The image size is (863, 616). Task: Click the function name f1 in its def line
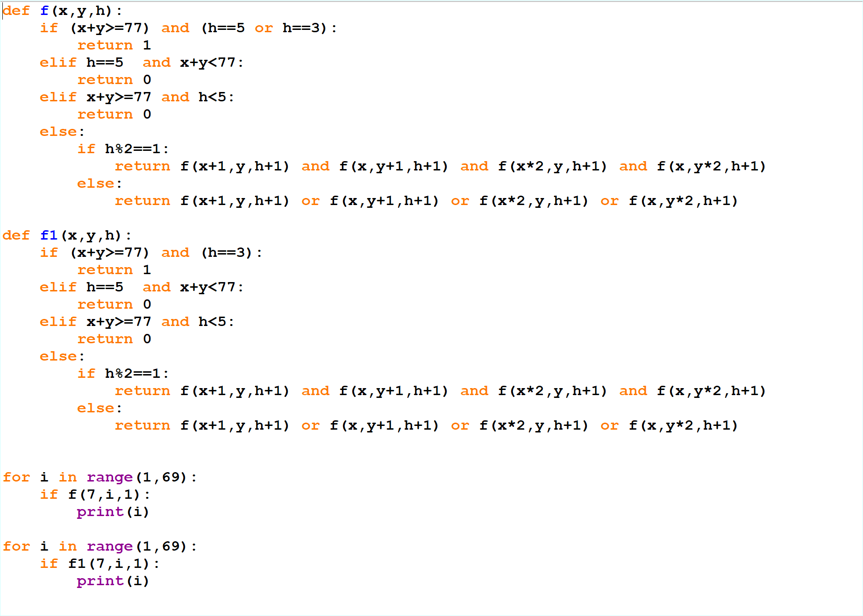(49, 235)
